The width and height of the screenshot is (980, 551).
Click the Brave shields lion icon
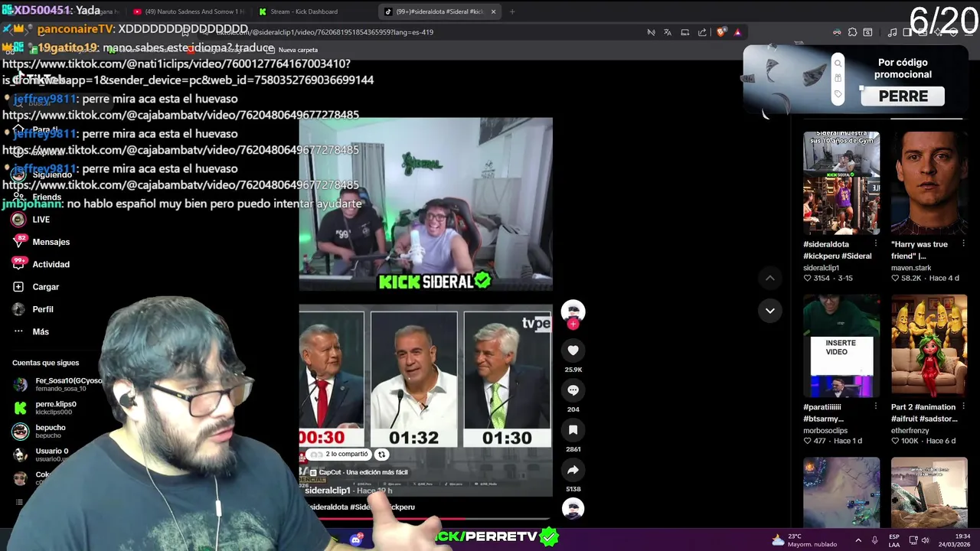(720, 32)
